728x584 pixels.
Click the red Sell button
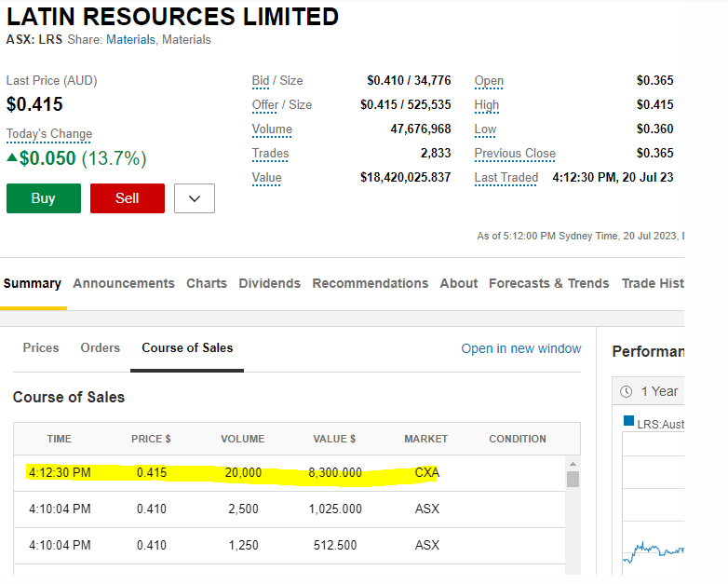(x=128, y=198)
